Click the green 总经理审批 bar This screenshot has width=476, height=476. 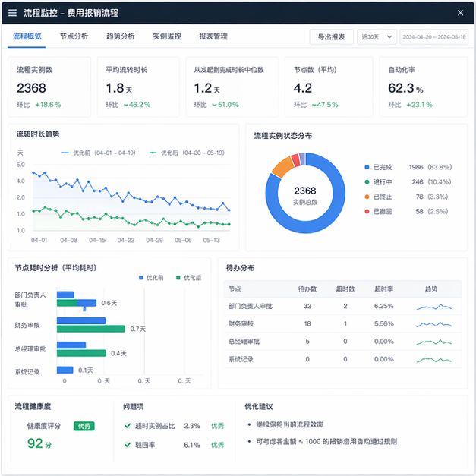pos(81,353)
